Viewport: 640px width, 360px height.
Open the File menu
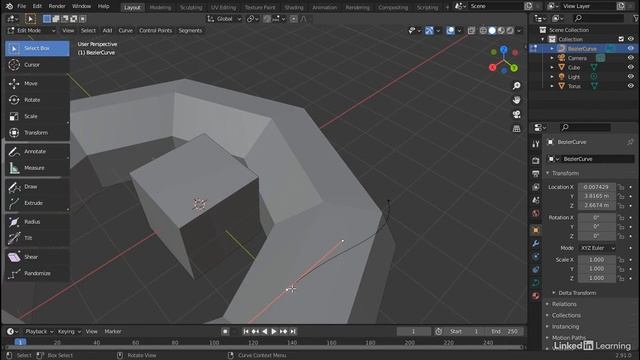point(22,7)
